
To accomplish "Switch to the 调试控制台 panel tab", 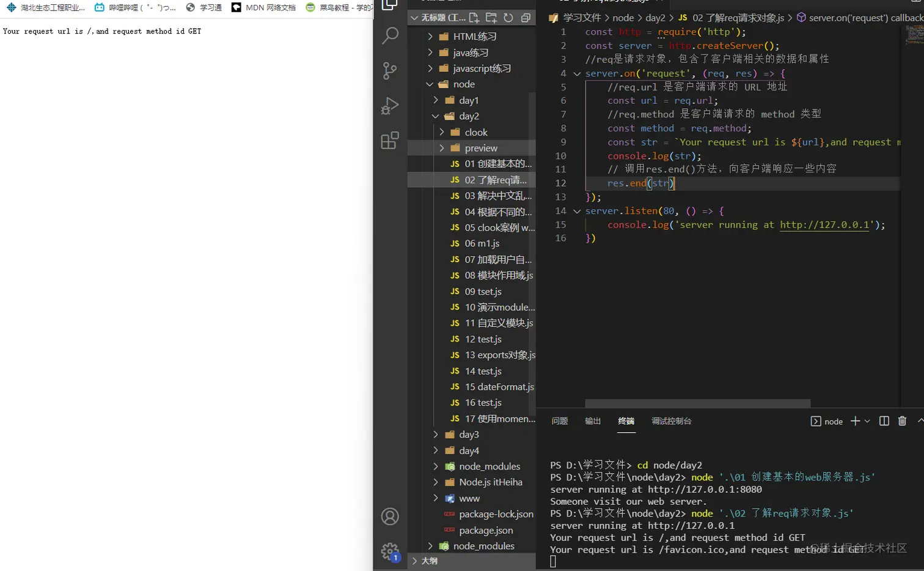I will click(x=672, y=421).
